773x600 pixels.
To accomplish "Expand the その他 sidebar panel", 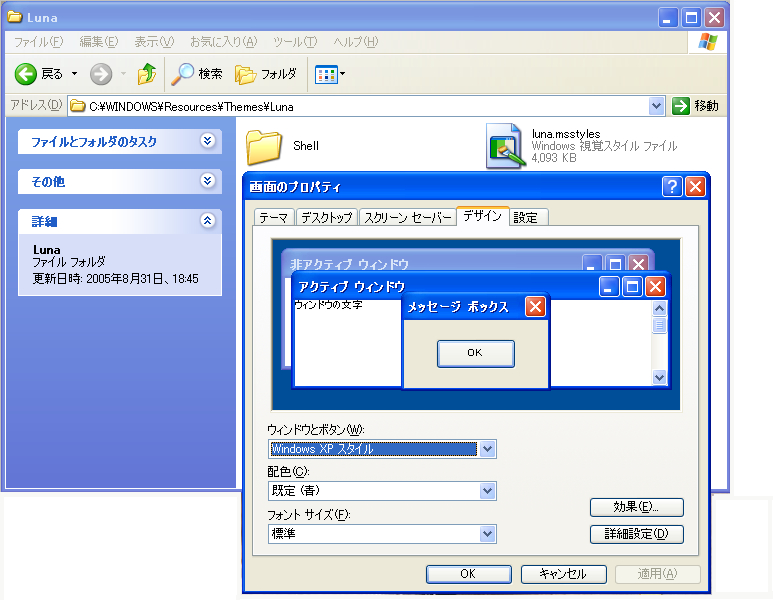I will pos(208,181).
